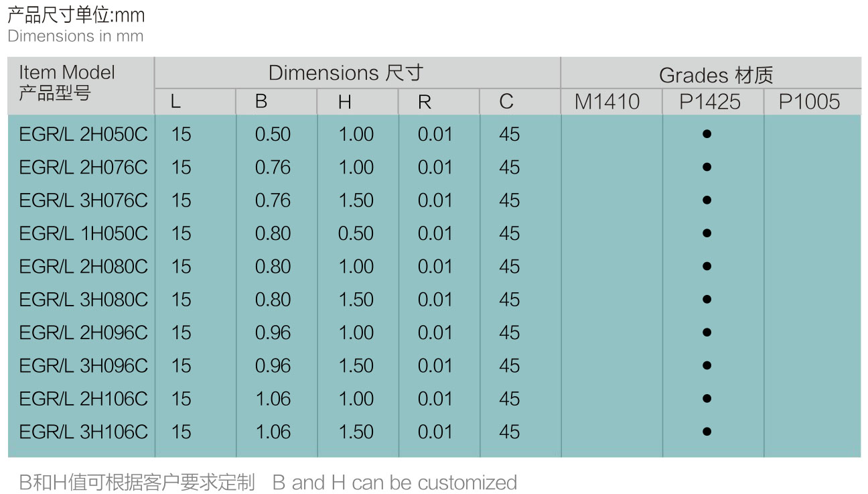The height and width of the screenshot is (494, 868).
Task: Select the EGR/L 3H106C row label
Action: [x=83, y=432]
